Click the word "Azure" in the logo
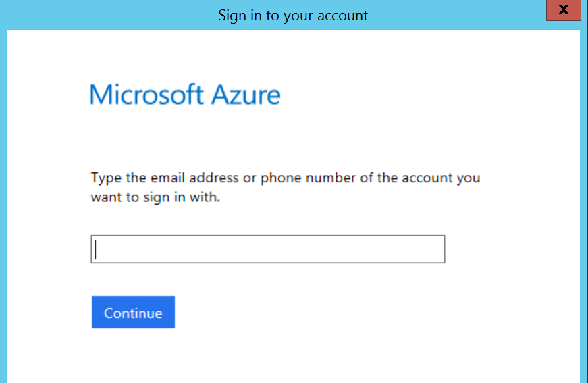This screenshot has width=588, height=383. [246, 95]
